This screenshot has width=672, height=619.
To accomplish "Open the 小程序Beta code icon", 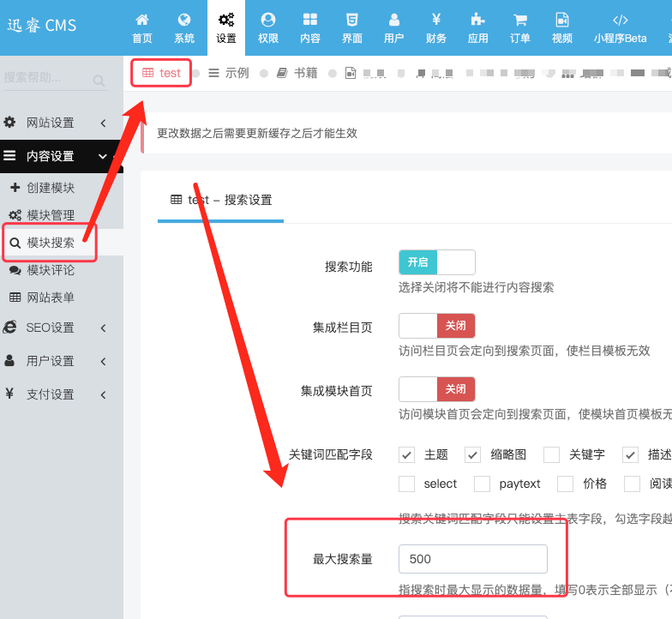I will pyautogui.click(x=621, y=20).
